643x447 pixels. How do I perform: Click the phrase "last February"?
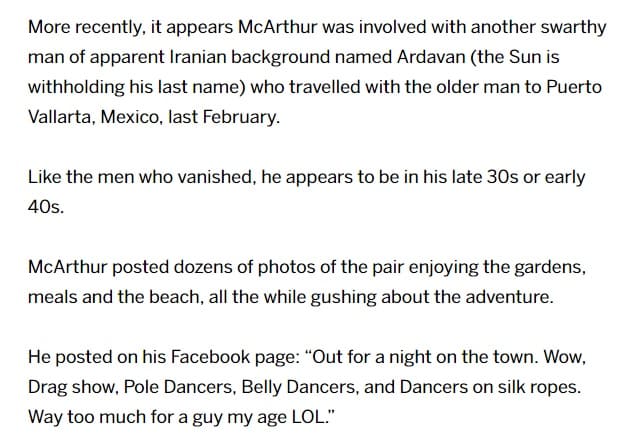pos(224,117)
